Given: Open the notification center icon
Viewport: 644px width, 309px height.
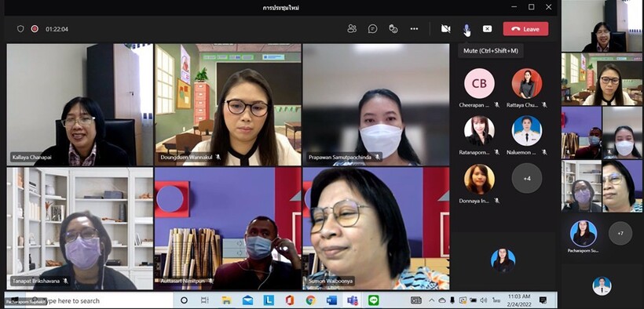Looking at the screenshot, I should [x=543, y=300].
